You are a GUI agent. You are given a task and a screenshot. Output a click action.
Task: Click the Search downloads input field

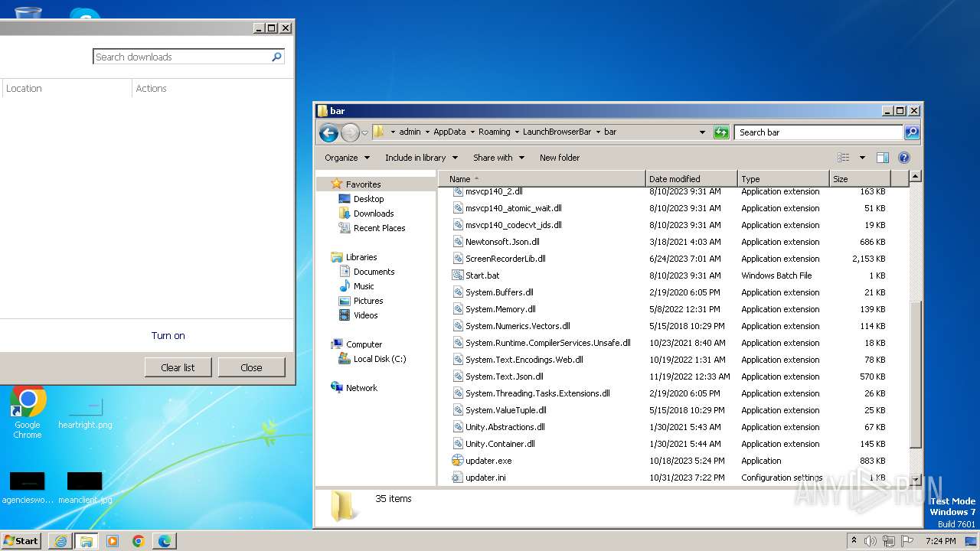181,57
